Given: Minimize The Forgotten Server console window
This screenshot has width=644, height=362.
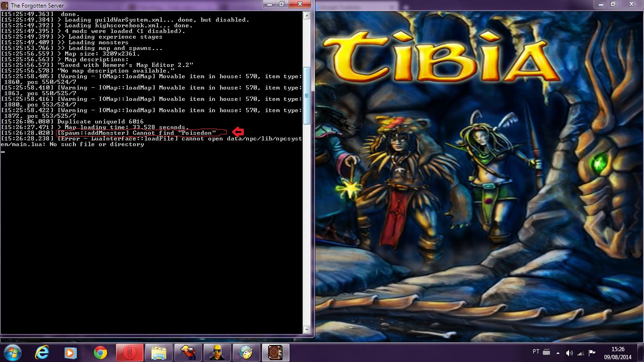Looking at the screenshot, I should [271, 4].
